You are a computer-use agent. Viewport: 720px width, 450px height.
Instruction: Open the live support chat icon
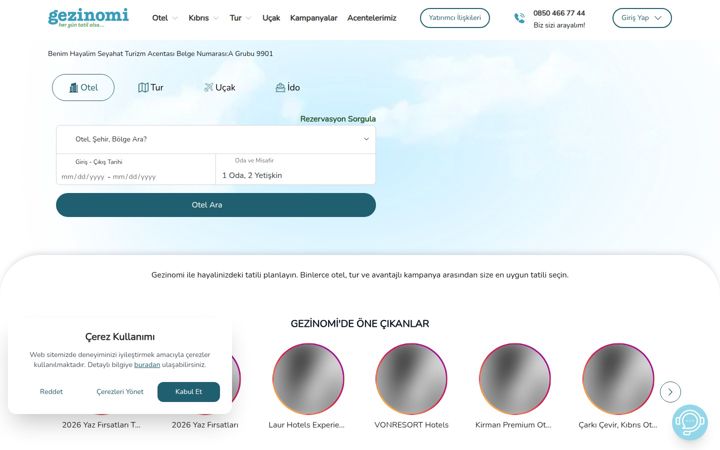pyautogui.click(x=690, y=422)
